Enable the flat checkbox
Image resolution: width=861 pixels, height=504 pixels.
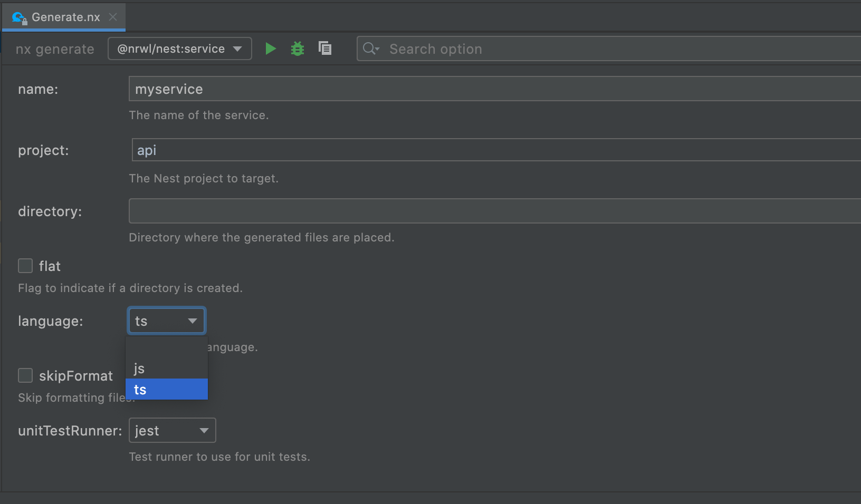[x=25, y=266]
